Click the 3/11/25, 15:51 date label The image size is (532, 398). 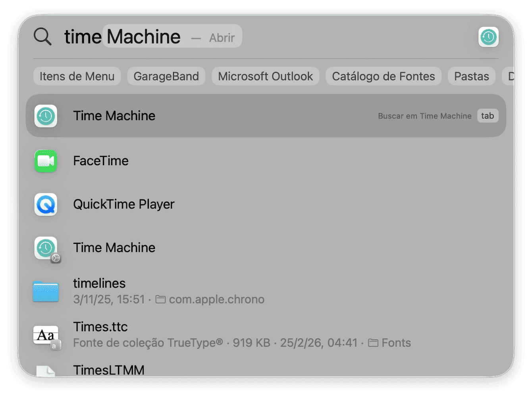[x=109, y=299]
